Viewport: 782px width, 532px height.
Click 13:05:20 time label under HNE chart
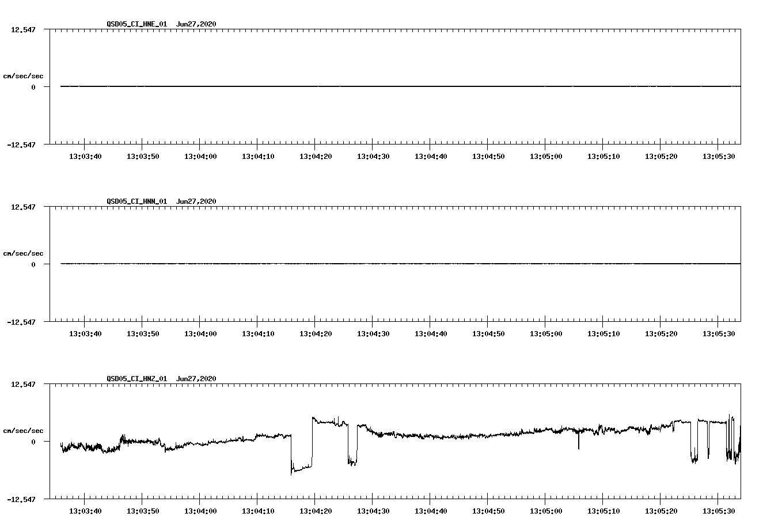661,156
